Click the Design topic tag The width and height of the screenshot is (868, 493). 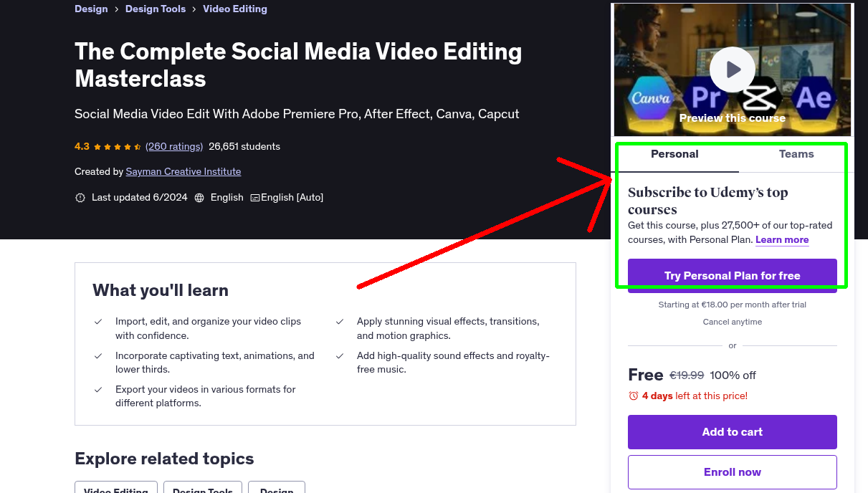277,487
